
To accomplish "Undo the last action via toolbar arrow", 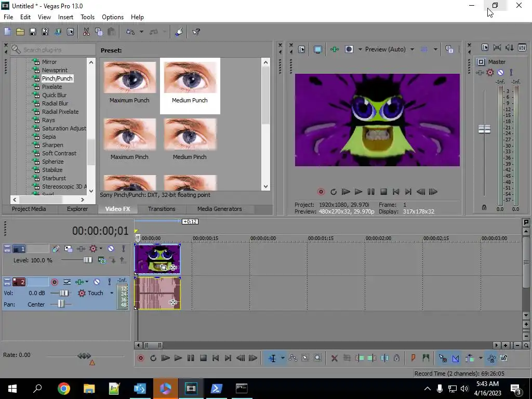I will coord(130,32).
